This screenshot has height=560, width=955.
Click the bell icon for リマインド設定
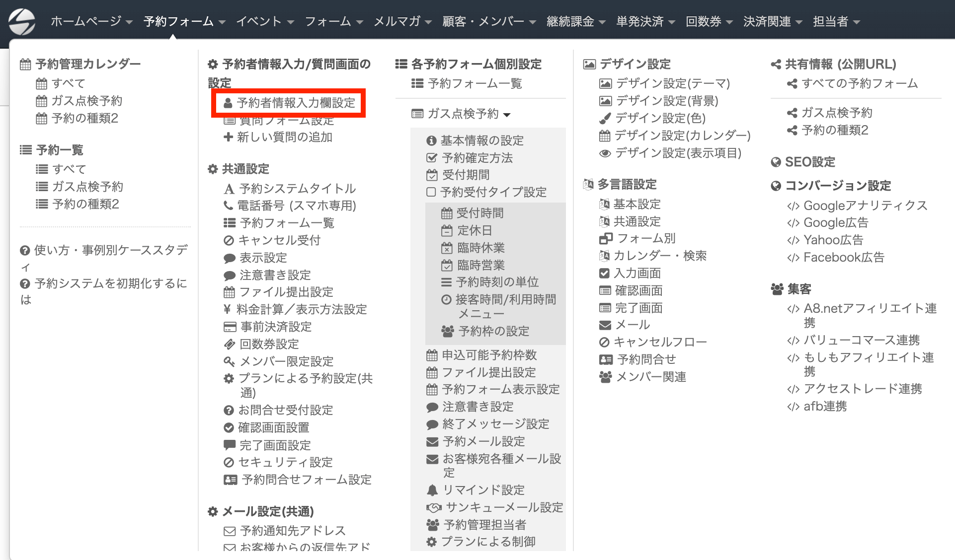[x=432, y=490]
